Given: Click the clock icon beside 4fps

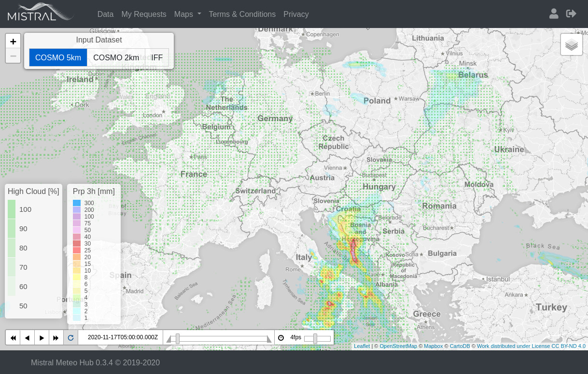Looking at the screenshot, I should [x=281, y=338].
